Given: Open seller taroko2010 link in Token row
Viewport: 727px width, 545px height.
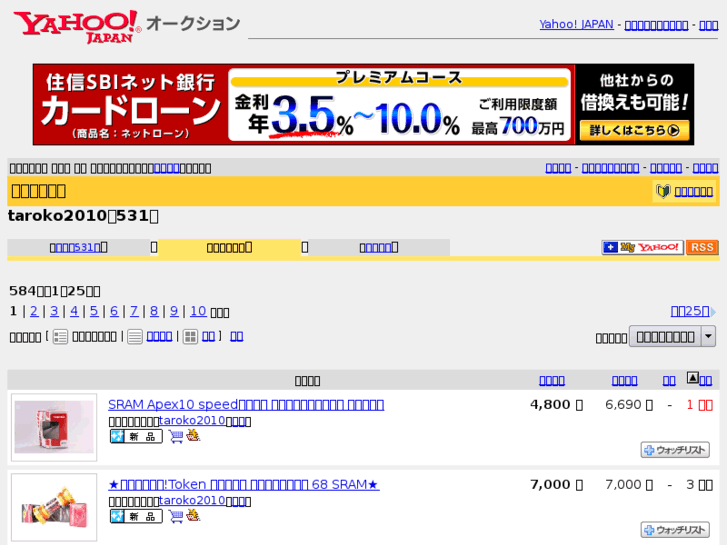Looking at the screenshot, I should click(x=192, y=500).
